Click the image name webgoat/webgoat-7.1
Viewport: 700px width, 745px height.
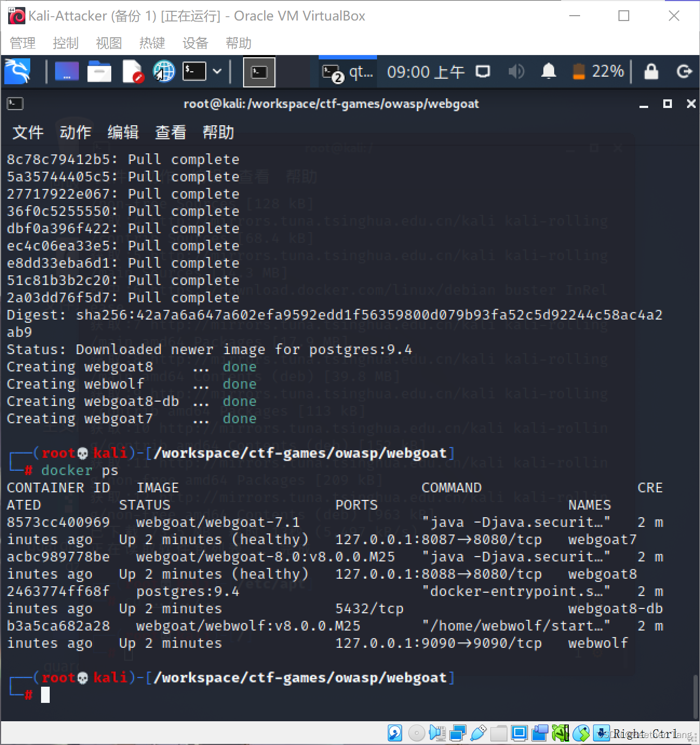[218, 522]
